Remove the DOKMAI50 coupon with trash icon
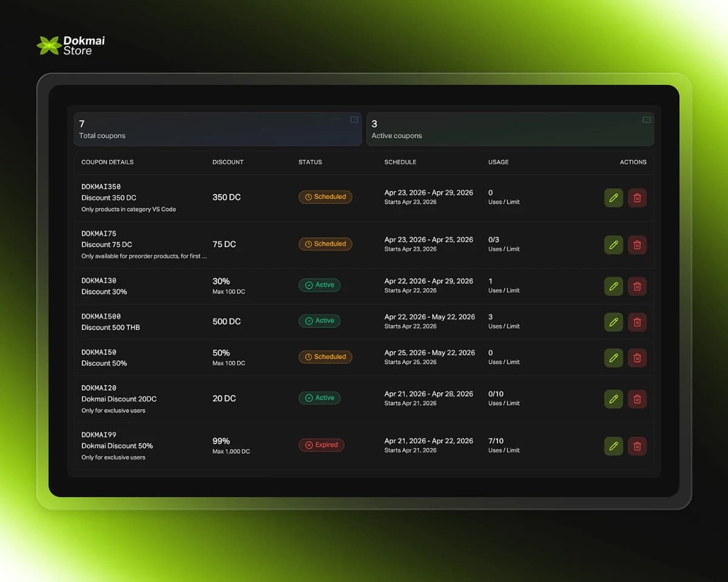The height and width of the screenshot is (582, 728). (637, 358)
